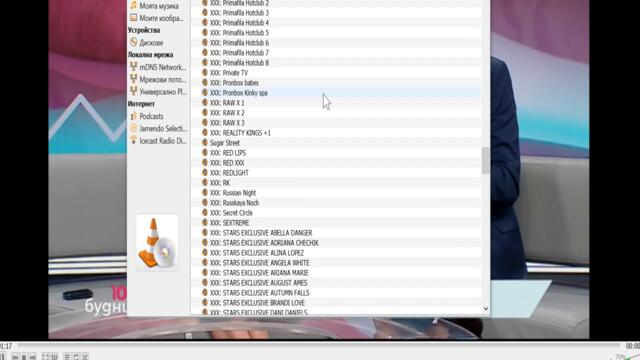Select playlist entry Secret Circle
Screen dimensions: 640x360
(x=336, y=213)
